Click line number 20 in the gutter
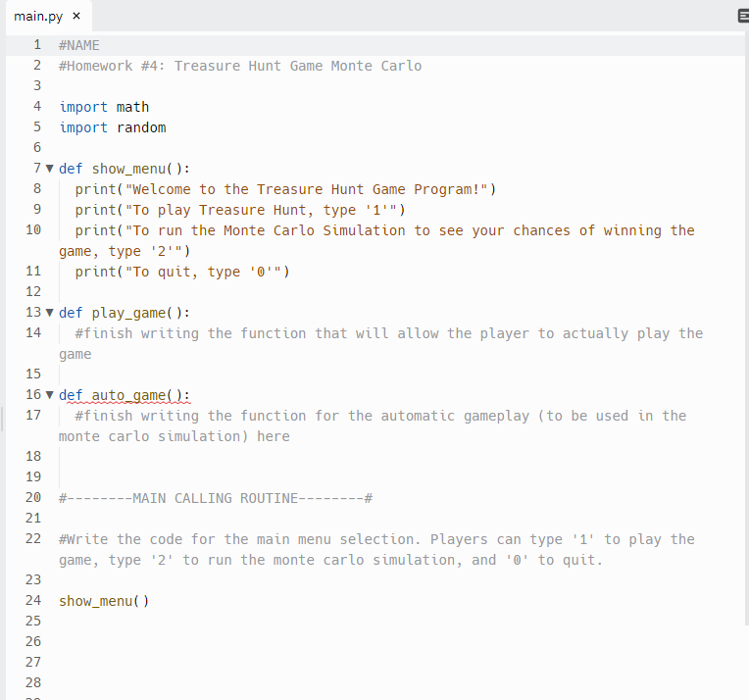 coord(33,497)
